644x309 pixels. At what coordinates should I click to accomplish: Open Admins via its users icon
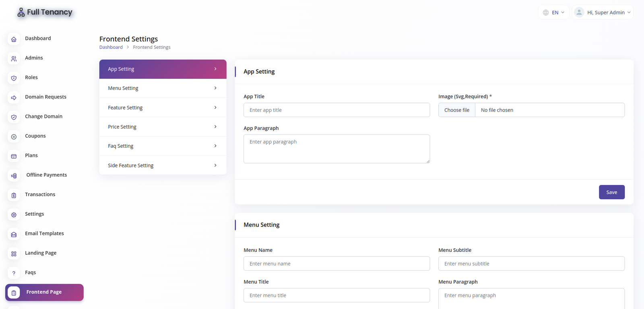pyautogui.click(x=14, y=59)
